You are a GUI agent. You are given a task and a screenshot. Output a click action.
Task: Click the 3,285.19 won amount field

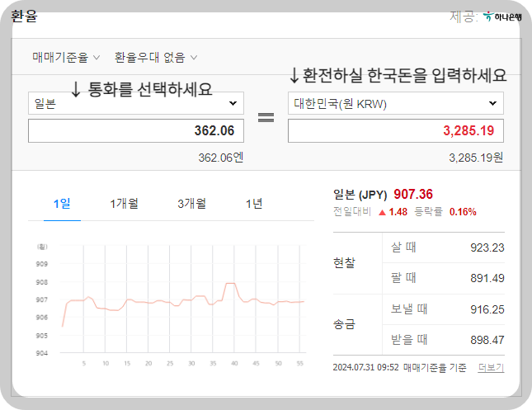coord(396,130)
